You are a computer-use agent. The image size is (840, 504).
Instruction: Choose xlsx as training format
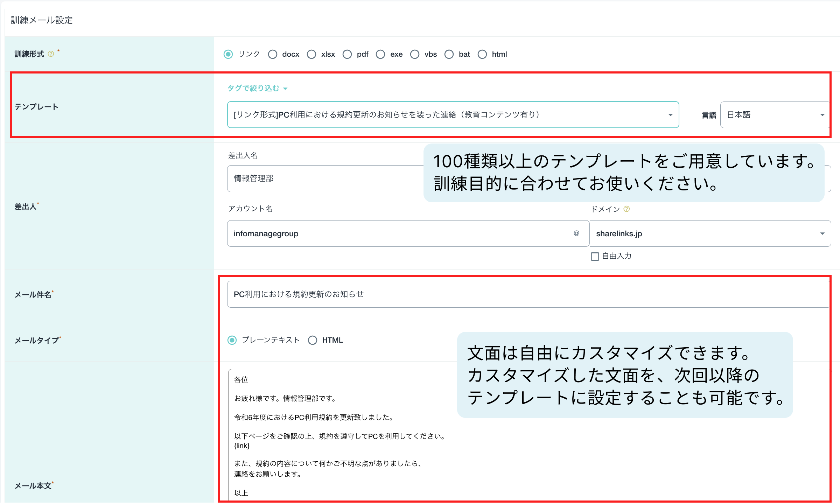coord(311,54)
